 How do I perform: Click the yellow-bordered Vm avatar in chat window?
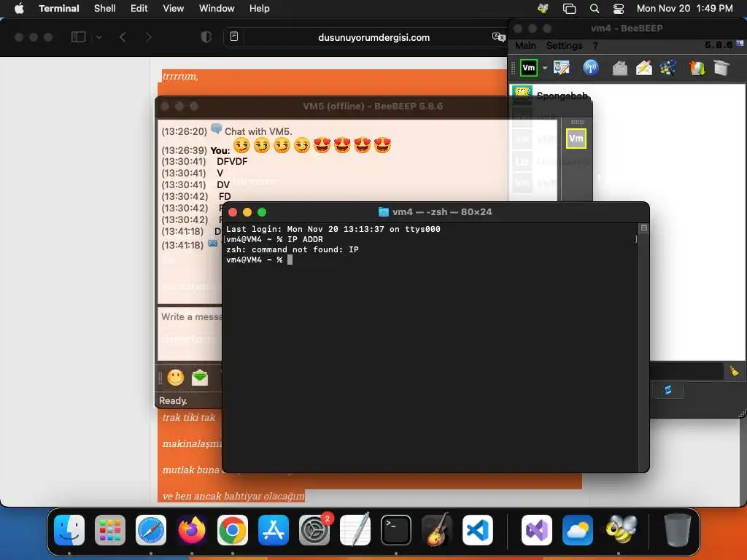click(x=576, y=139)
